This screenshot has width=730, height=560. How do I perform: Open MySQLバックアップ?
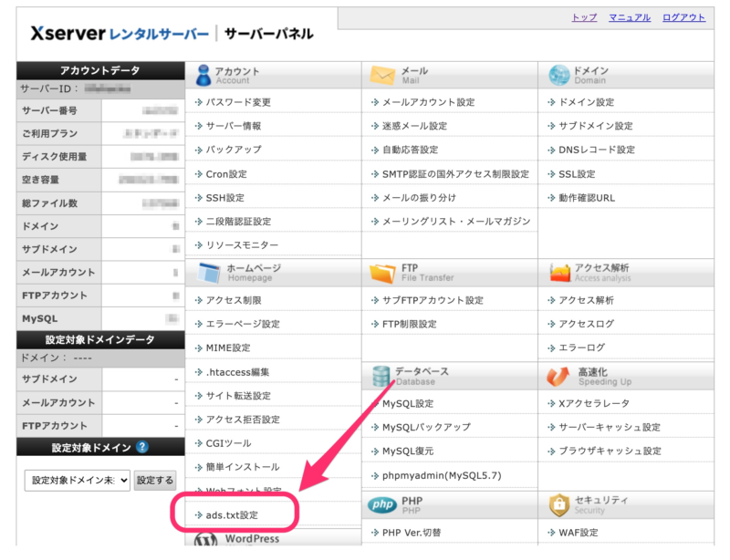click(426, 428)
